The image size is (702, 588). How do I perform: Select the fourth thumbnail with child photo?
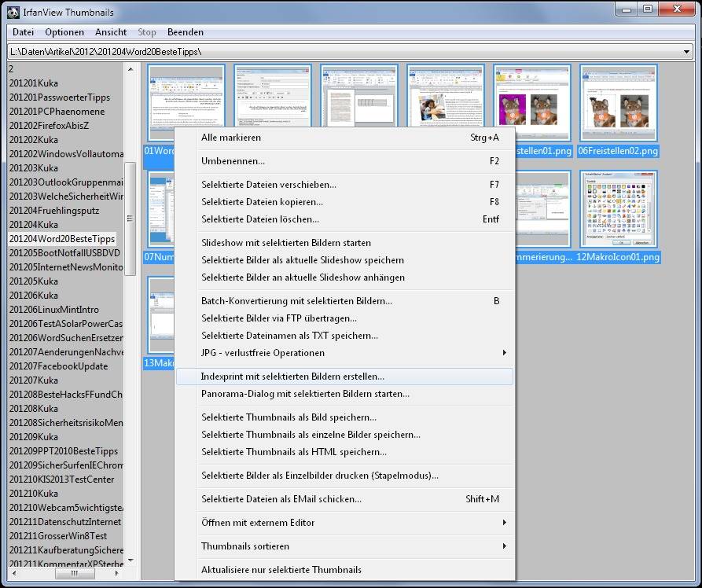tap(446, 96)
